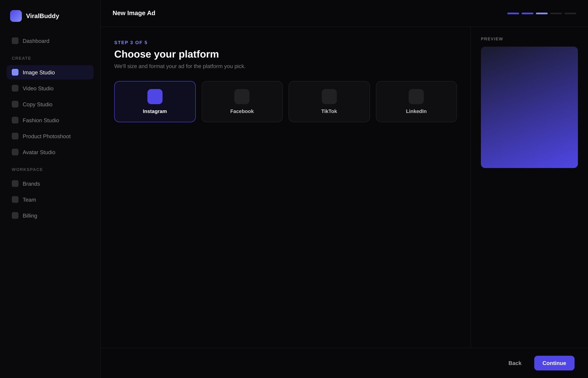Screen dimensions: 588x378
Task: Click the first step progress segment
Action: [513, 13]
